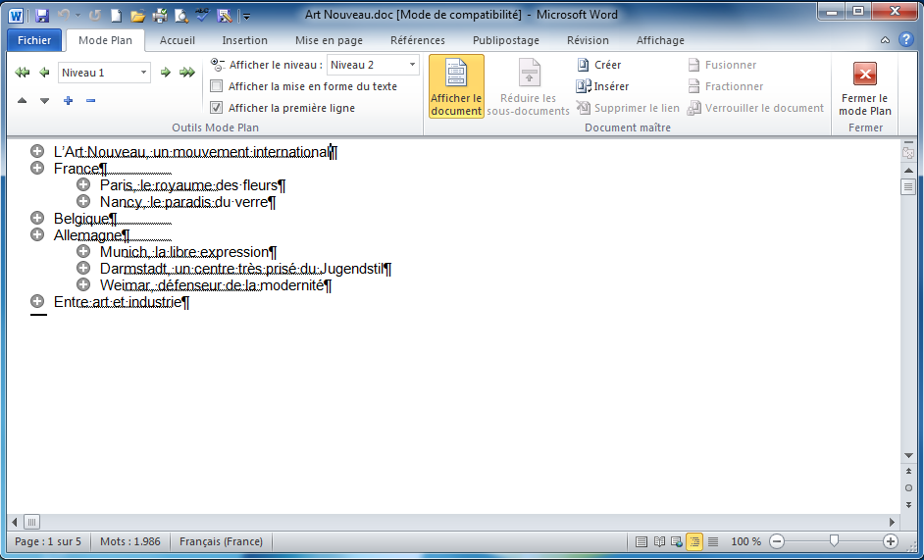924x560 pixels.
Task: Open Word help question mark icon
Action: (905, 39)
